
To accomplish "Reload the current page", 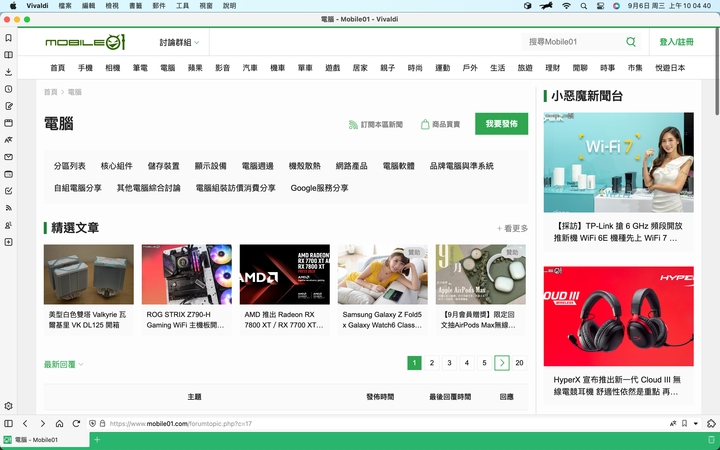I will point(76,423).
